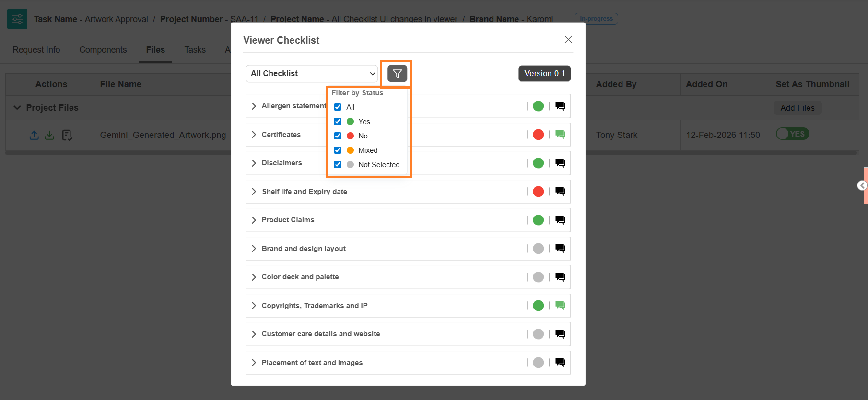This screenshot has height=400, width=868.
Task: Open the checklist icon in Actions column
Action: 67,136
